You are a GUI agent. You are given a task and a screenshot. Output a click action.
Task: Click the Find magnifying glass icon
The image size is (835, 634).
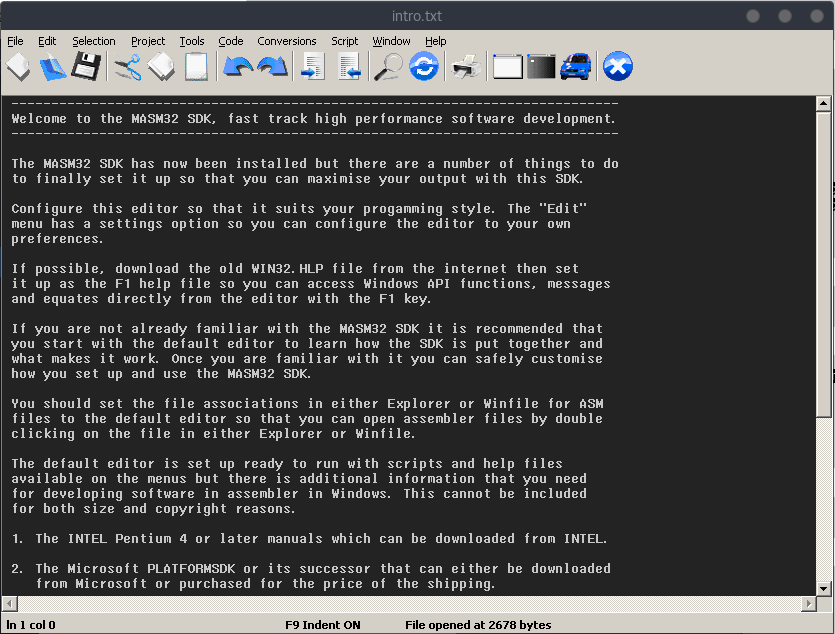coord(388,67)
